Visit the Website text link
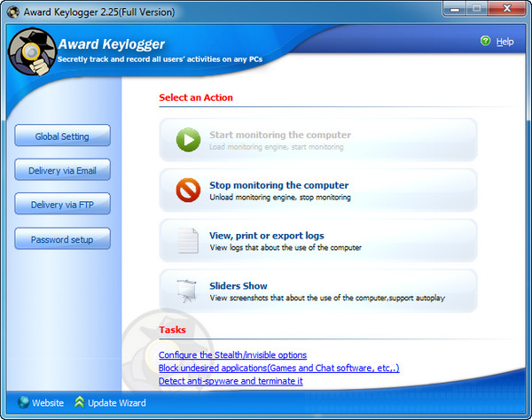The width and height of the screenshot is (532, 420). 48,403
